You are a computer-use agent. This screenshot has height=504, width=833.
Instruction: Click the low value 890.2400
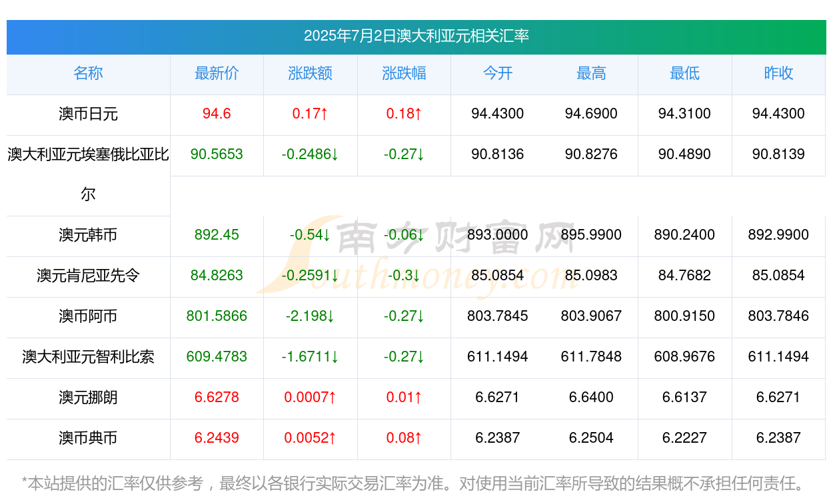click(684, 235)
